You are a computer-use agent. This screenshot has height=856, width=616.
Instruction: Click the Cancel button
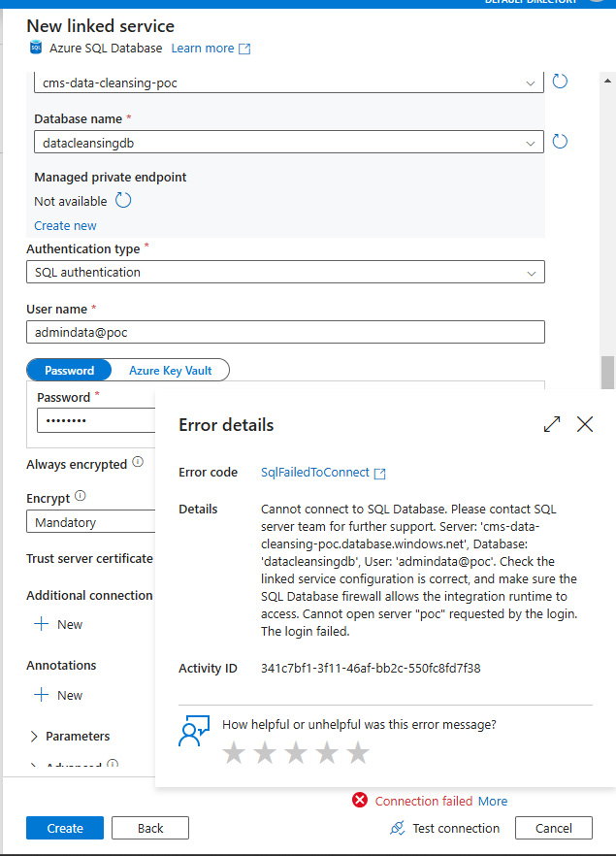[554, 828]
